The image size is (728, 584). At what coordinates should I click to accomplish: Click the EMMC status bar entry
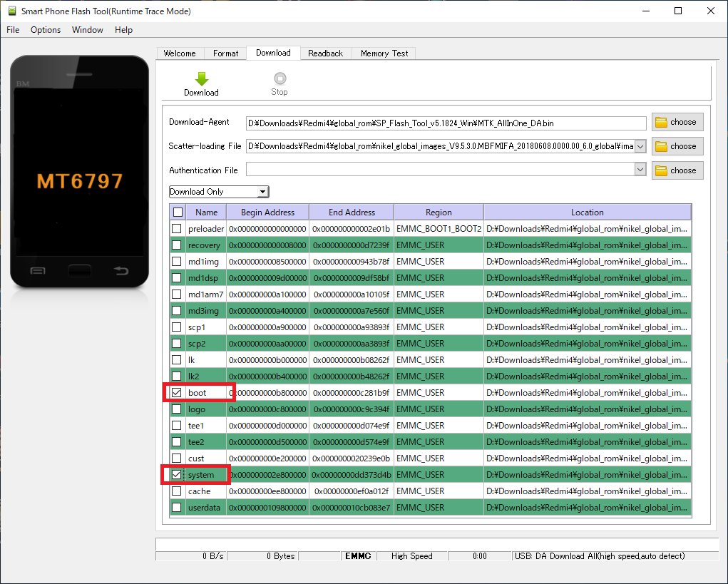coord(358,556)
